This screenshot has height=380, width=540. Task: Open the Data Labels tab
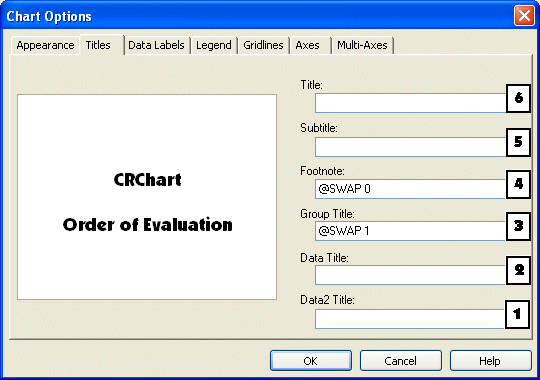156,45
